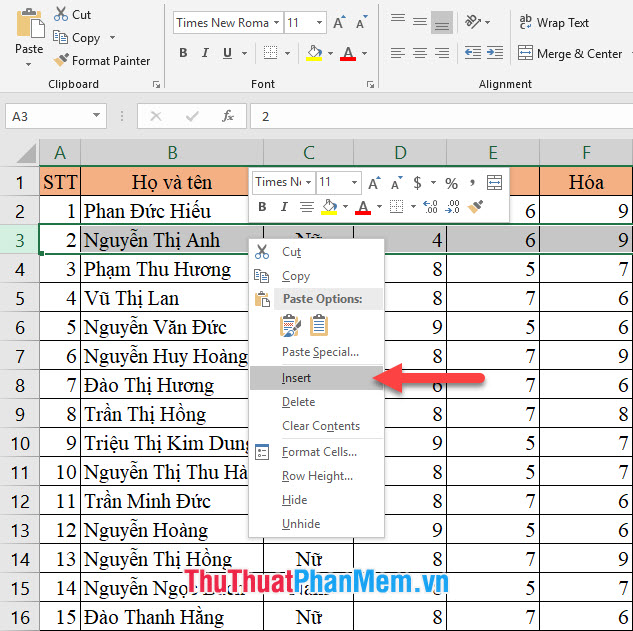Click the Orientation text rotation icon
The image size is (633, 631).
473,21
